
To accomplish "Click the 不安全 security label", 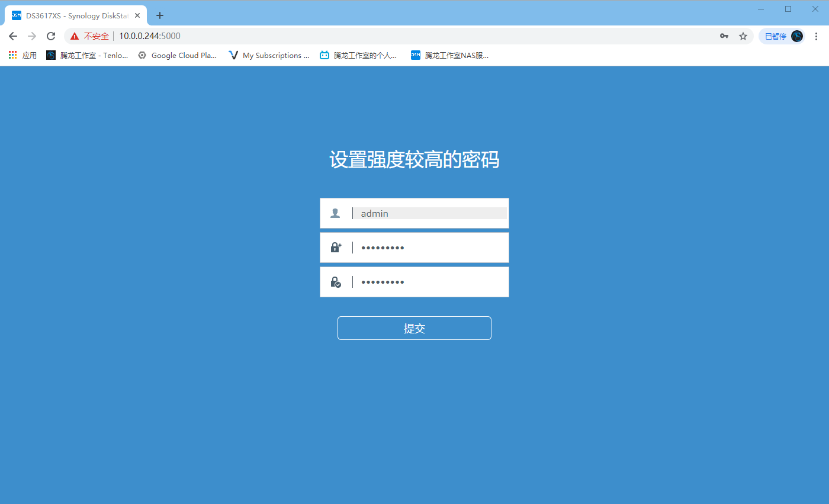I will pyautogui.click(x=96, y=36).
